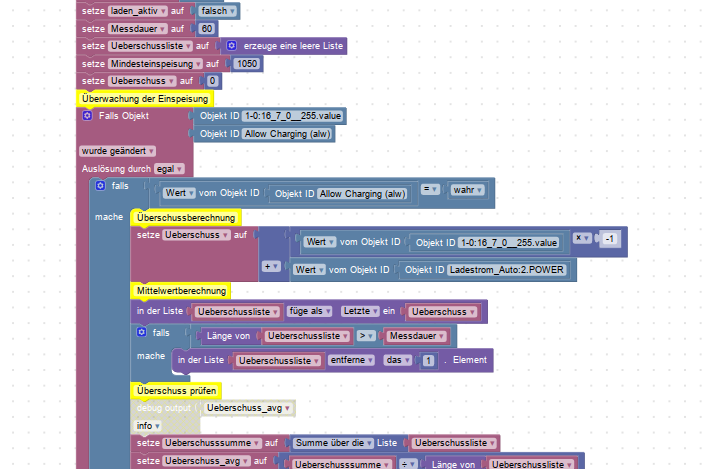Click comment 'Überschussberechnung'

[x=186, y=217]
